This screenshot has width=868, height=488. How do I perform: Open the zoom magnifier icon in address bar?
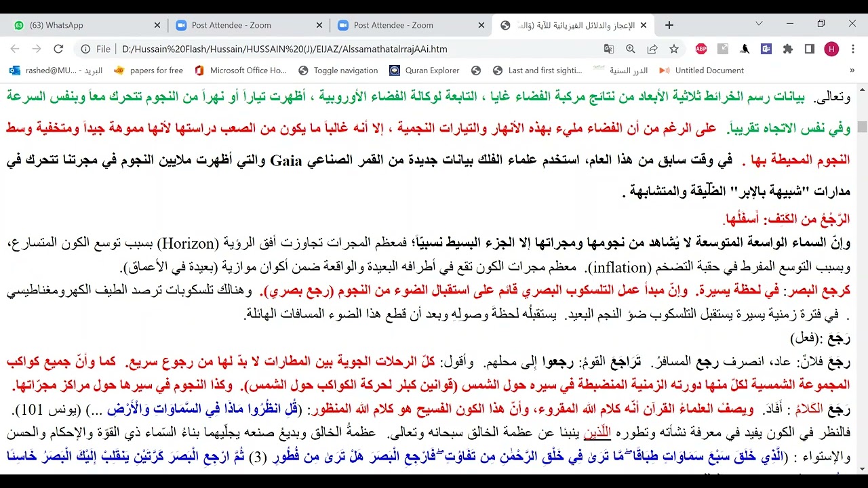(x=631, y=49)
